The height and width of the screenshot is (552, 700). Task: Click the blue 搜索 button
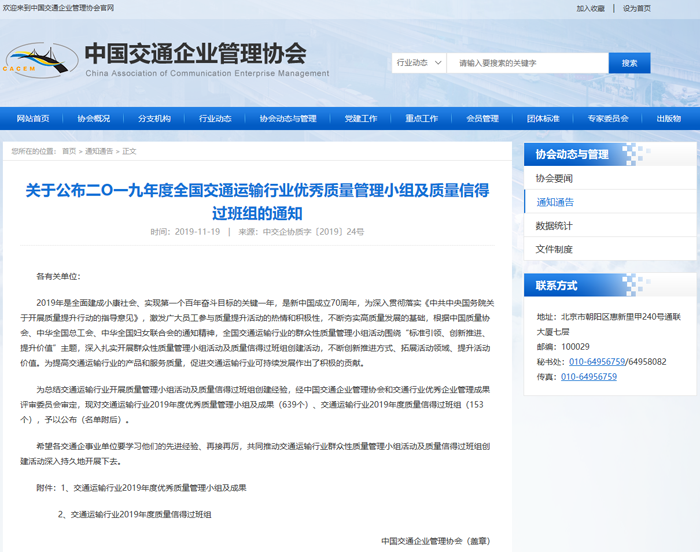629,63
